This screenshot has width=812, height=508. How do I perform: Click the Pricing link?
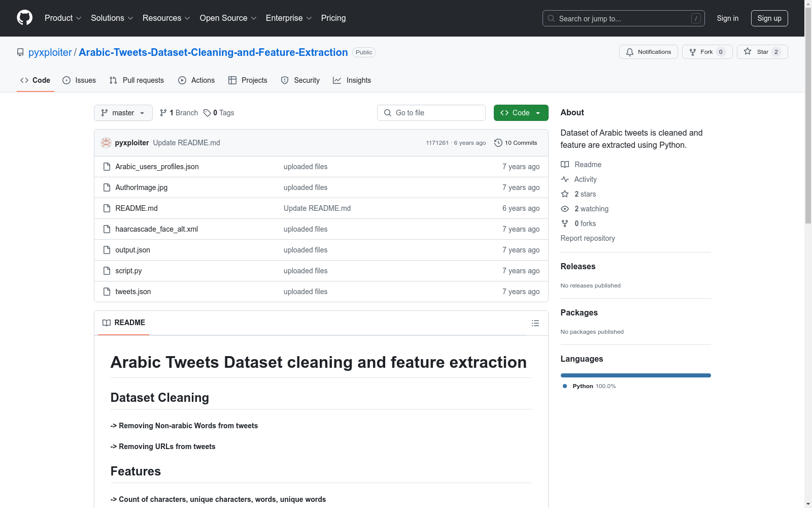(x=333, y=18)
